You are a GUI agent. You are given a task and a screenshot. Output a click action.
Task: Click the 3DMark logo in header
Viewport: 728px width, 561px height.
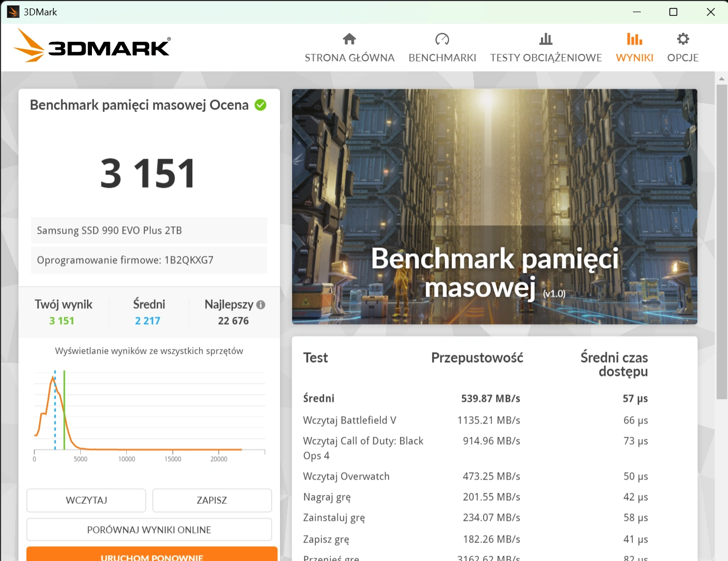(92, 45)
